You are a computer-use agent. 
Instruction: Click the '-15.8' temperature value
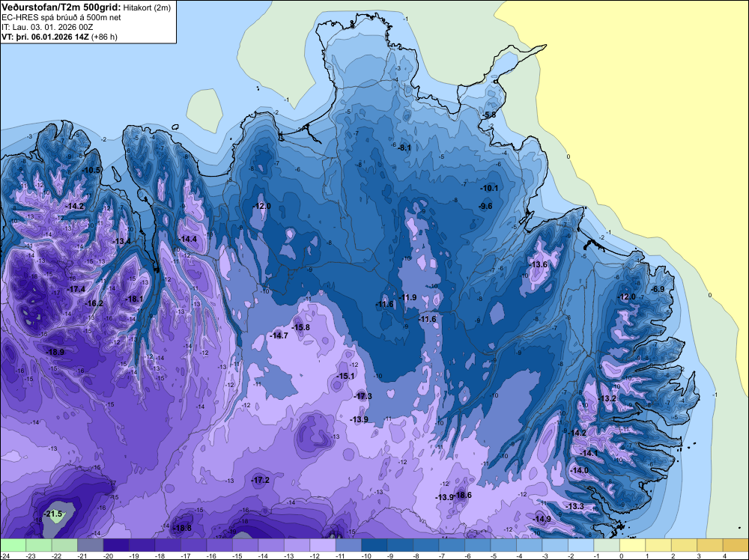(300, 327)
